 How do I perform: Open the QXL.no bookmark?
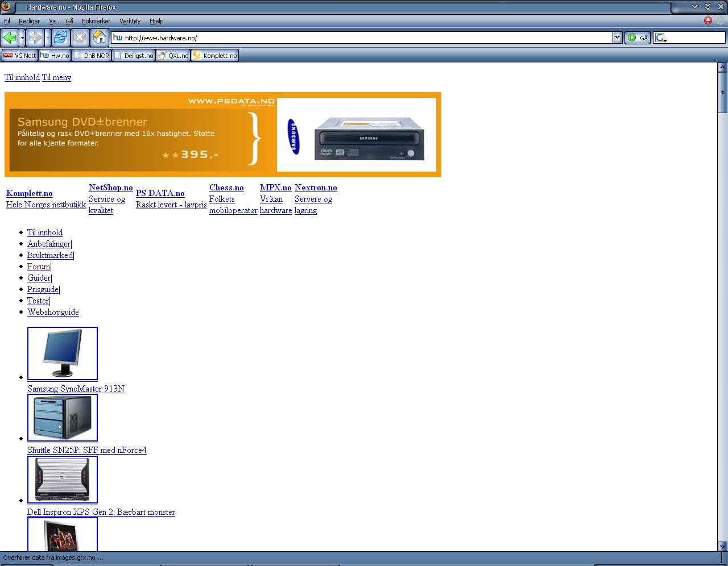(x=173, y=56)
